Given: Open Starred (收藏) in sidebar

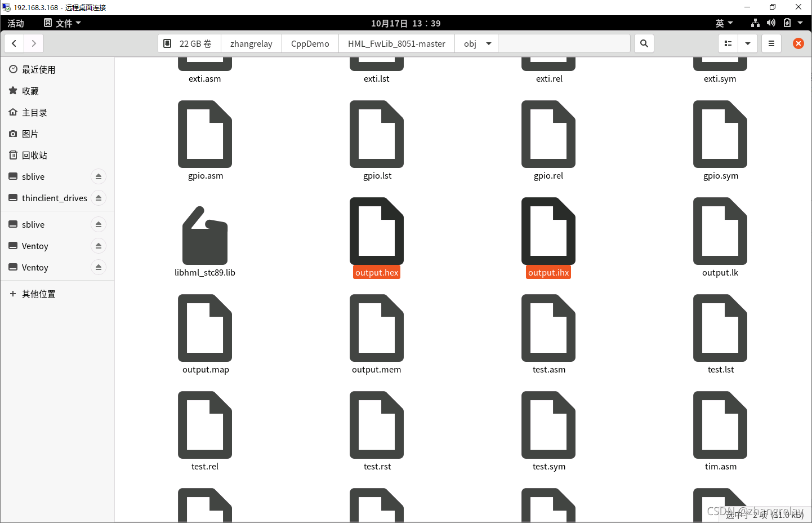Looking at the screenshot, I should coord(57,91).
